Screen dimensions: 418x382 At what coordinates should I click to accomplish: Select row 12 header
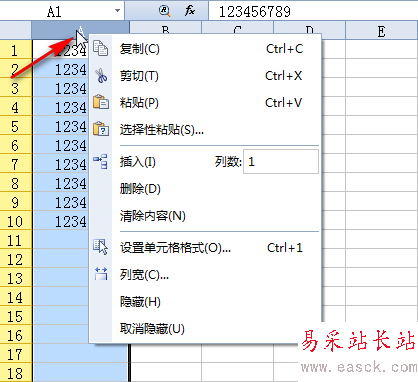[x=16, y=259]
